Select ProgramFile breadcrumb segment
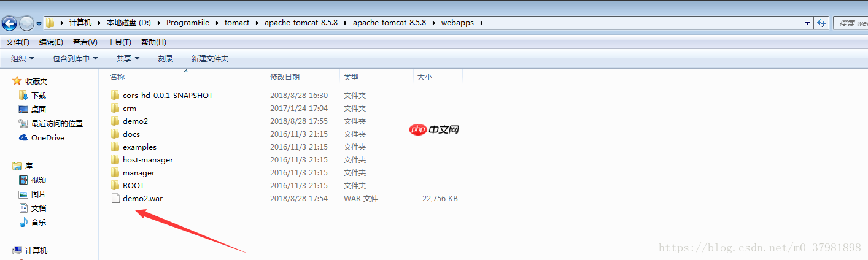The width and height of the screenshot is (868, 260). (187, 23)
